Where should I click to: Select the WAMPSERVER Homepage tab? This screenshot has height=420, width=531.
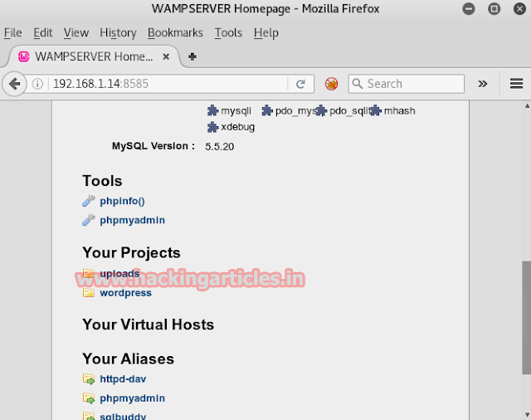pyautogui.click(x=94, y=56)
